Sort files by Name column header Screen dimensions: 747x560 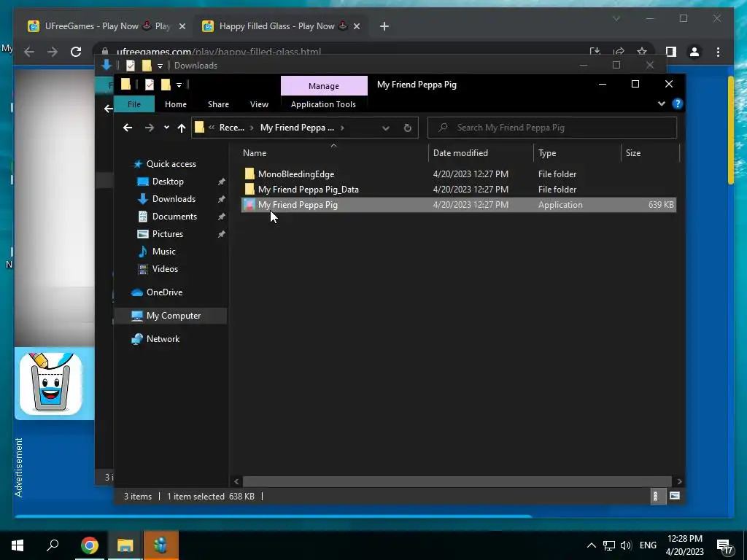click(335, 153)
